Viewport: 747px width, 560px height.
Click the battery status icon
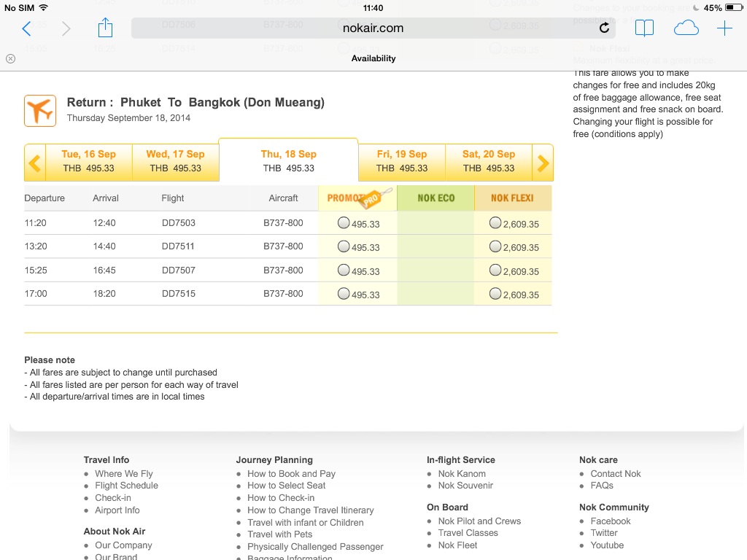click(733, 7)
